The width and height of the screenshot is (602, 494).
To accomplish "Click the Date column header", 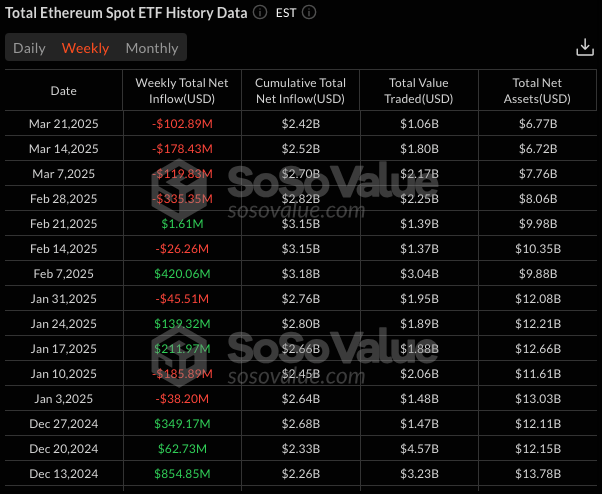I will (63, 91).
